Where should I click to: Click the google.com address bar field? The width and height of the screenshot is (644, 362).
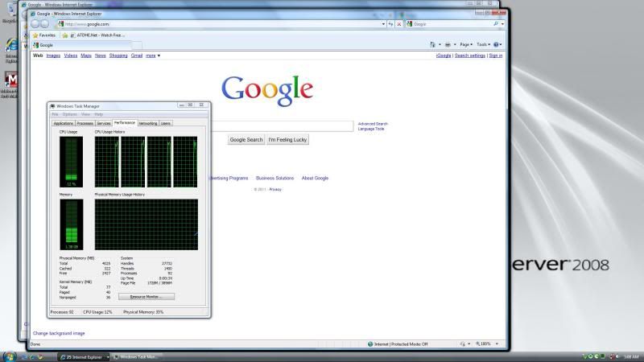(219, 24)
